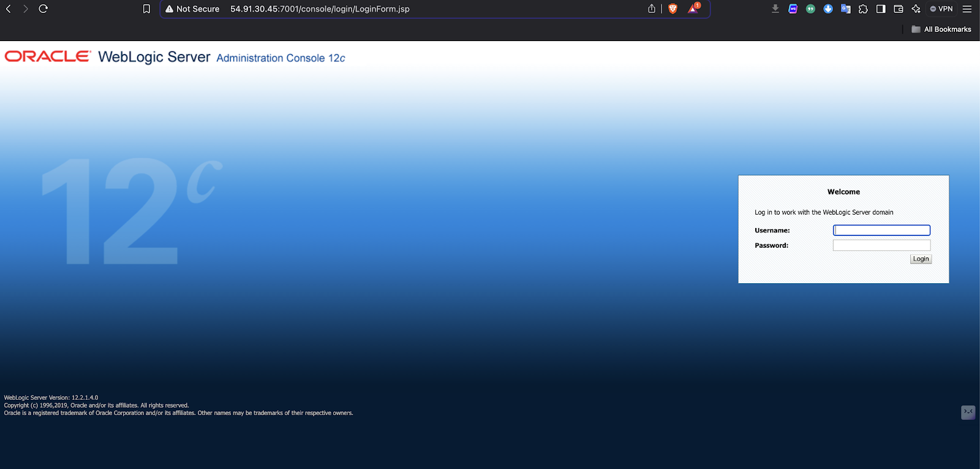The width and height of the screenshot is (980, 469).
Task: Click the small widget icon at bottom right
Action: (x=968, y=412)
